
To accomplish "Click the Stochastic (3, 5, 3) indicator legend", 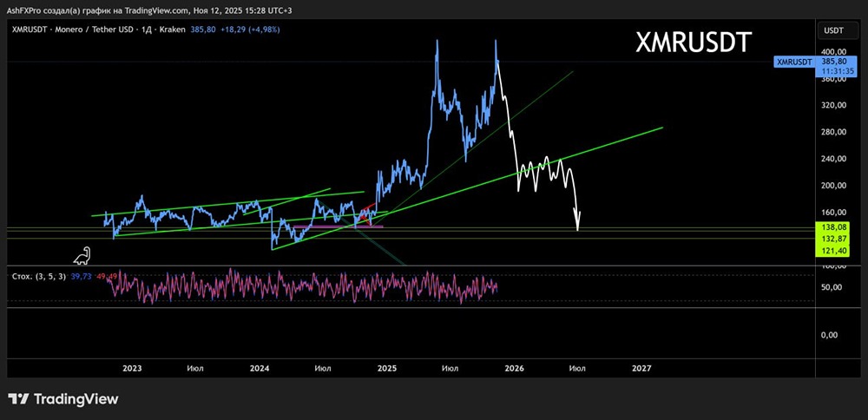I will (41, 276).
